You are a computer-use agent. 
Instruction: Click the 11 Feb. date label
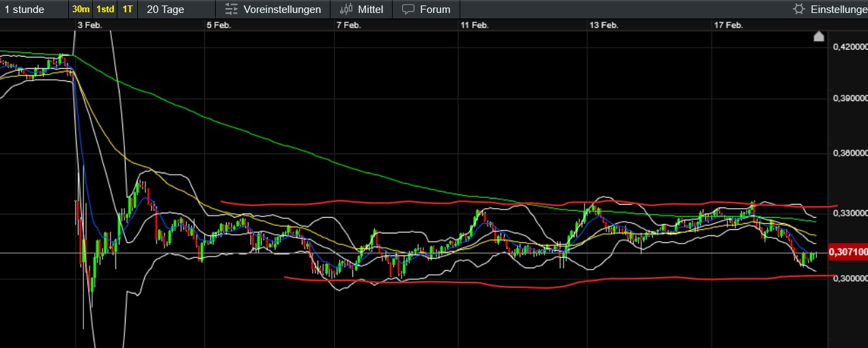pyautogui.click(x=475, y=25)
